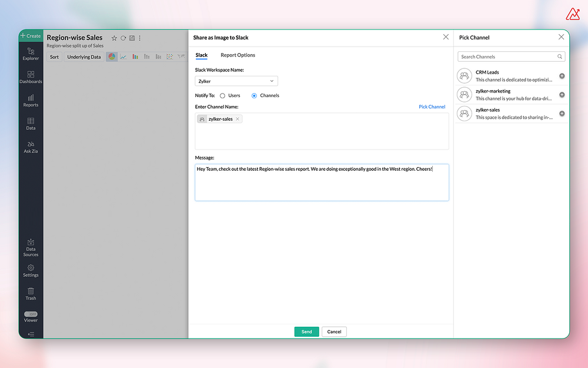Add the zylker-sales channel with its plus icon
This screenshot has height=368, width=588.
tap(562, 114)
